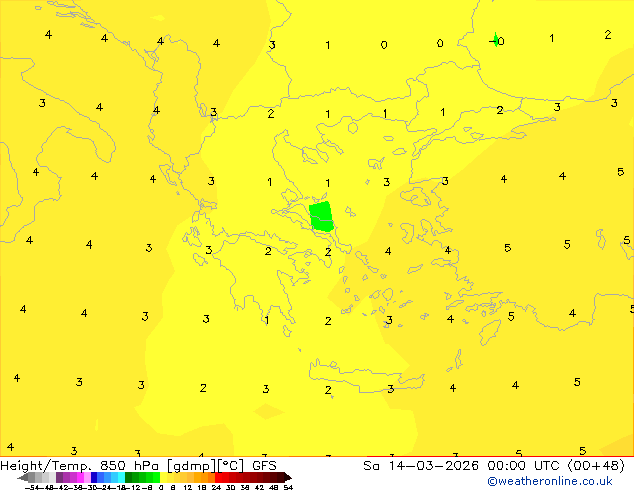
Task: Select the cyan legend swatch
Action: (121, 477)
